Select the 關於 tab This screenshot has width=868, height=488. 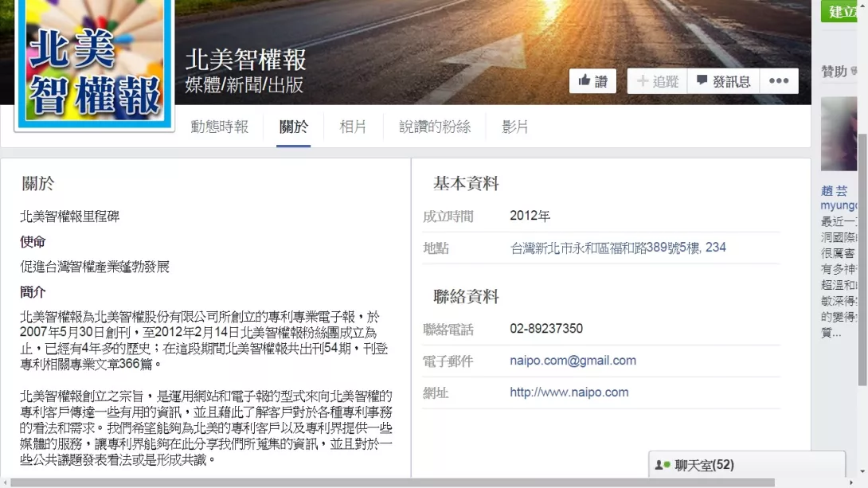(x=293, y=127)
